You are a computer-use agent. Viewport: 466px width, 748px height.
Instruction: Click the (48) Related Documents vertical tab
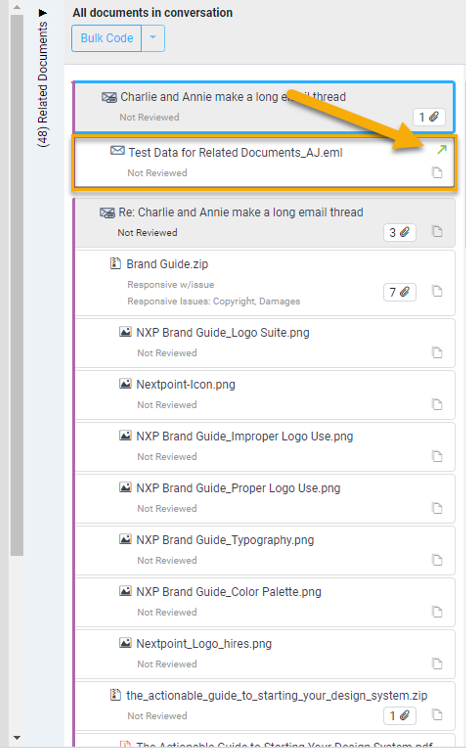coord(43,84)
